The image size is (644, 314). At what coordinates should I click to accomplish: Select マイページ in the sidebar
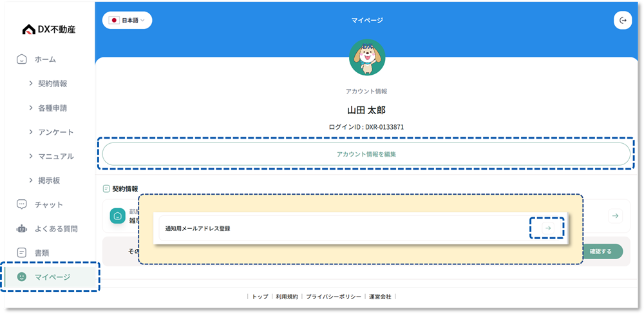tap(50, 277)
